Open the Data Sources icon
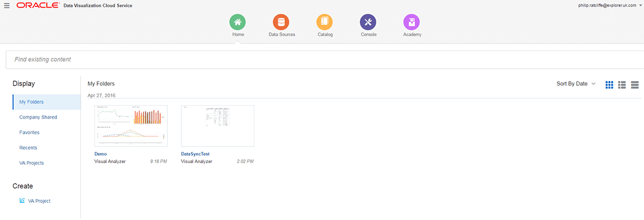Viewport: 644px width, 220px height. (x=281, y=22)
